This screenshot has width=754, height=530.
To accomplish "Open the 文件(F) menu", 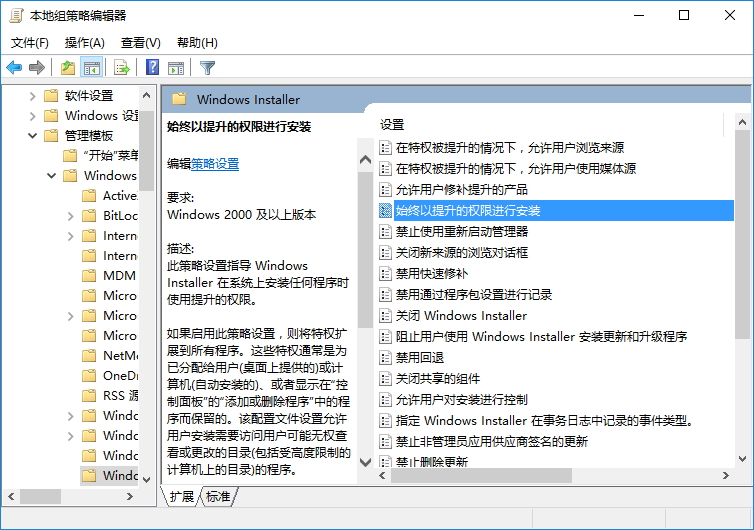I will [30, 43].
